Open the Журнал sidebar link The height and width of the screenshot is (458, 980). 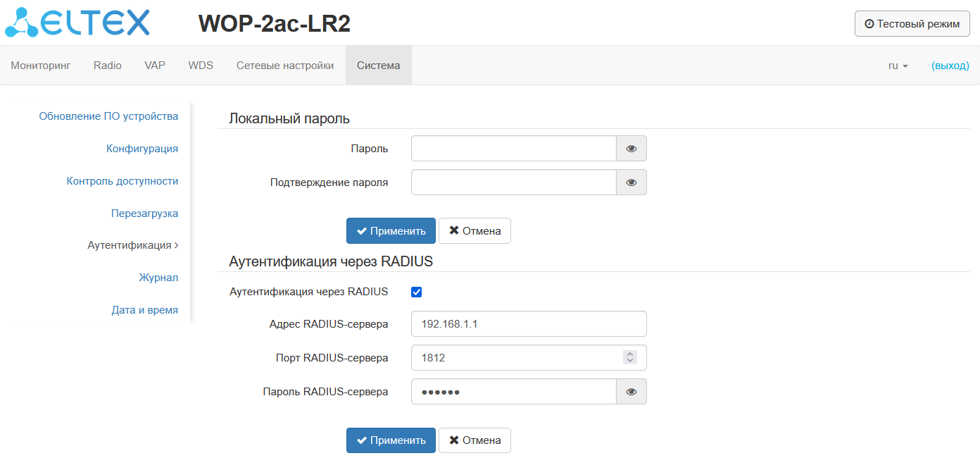point(158,278)
